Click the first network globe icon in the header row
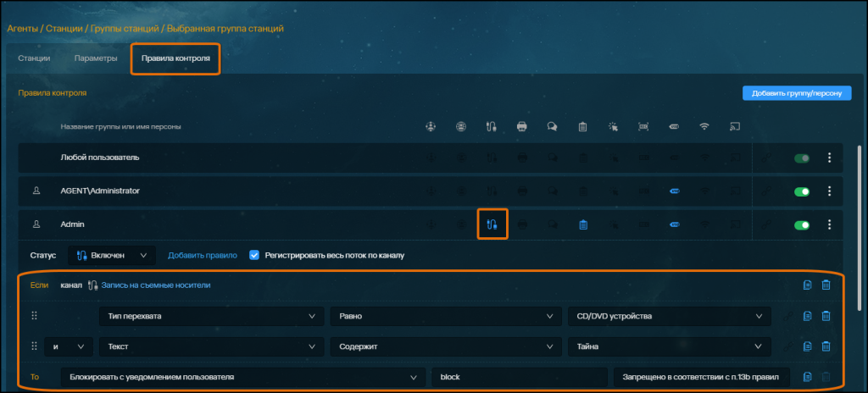Screen dimensions: 868x393 tap(430, 126)
